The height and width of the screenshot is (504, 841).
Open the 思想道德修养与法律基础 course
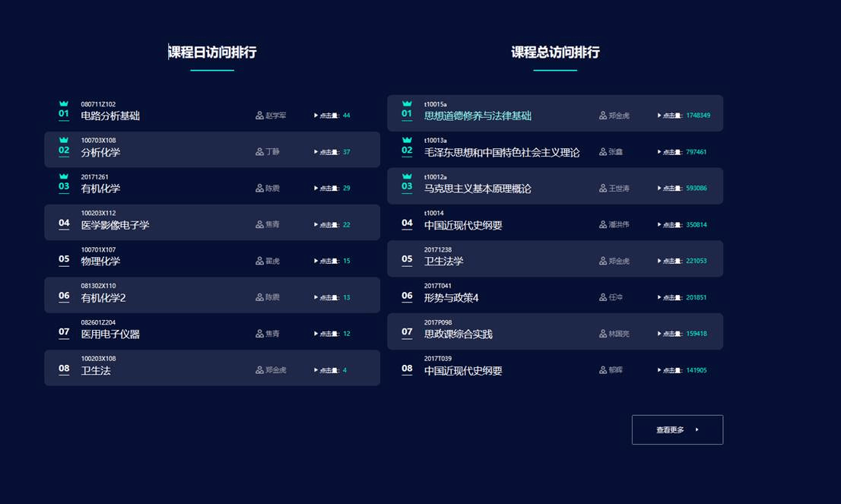(x=478, y=116)
